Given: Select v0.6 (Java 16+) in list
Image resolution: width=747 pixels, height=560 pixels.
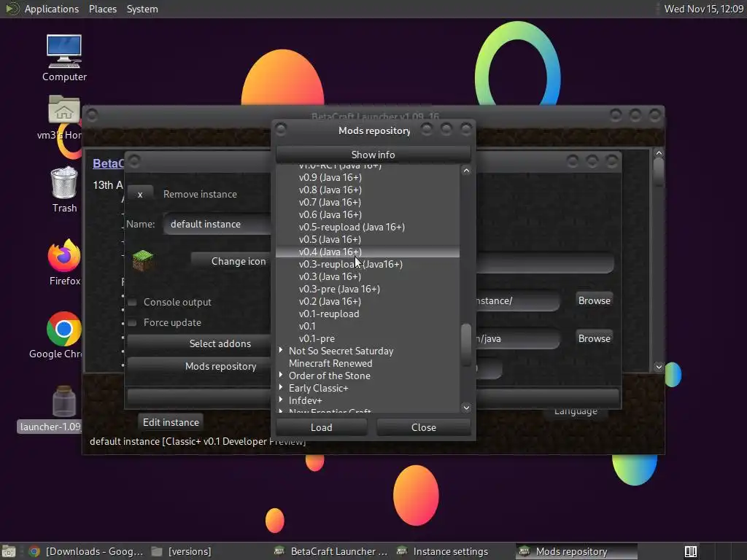Looking at the screenshot, I should click(330, 214).
